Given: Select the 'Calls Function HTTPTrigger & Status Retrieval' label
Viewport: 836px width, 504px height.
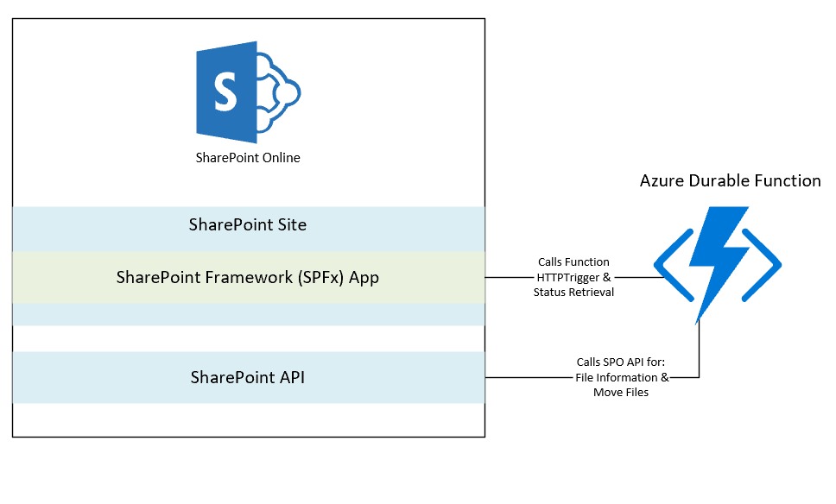Looking at the screenshot, I should [x=573, y=277].
